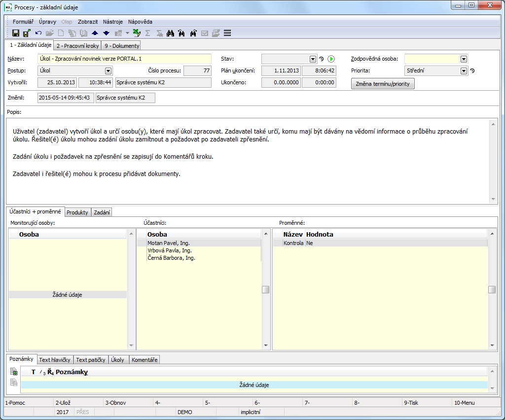Select the Komentáře tab
Image resolution: width=505 pixels, height=420 pixels.
coord(144,360)
